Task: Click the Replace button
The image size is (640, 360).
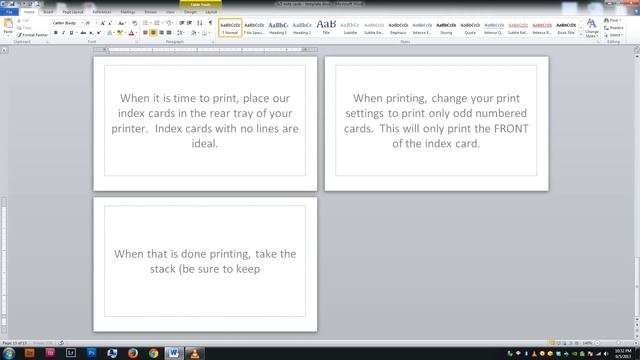Action: (x=613, y=28)
